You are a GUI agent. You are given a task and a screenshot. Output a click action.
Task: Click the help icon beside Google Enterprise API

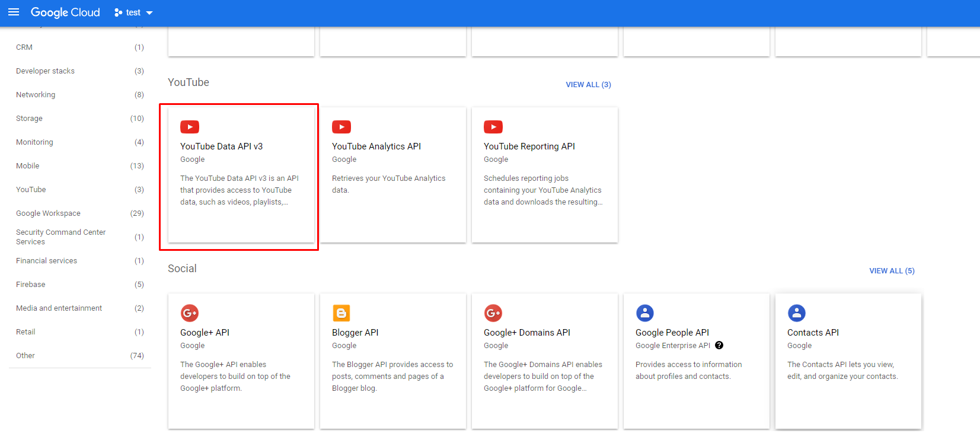tap(719, 345)
